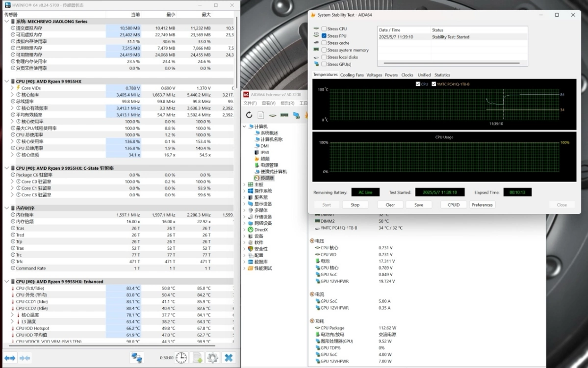Open the 文件(F) menu in AIDA64

point(250,103)
